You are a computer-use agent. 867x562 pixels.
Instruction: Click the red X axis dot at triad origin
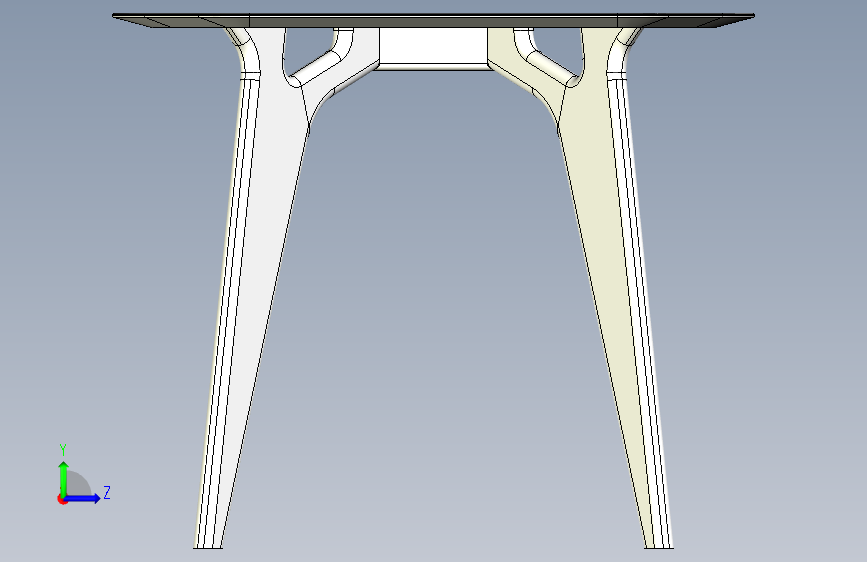click(62, 499)
